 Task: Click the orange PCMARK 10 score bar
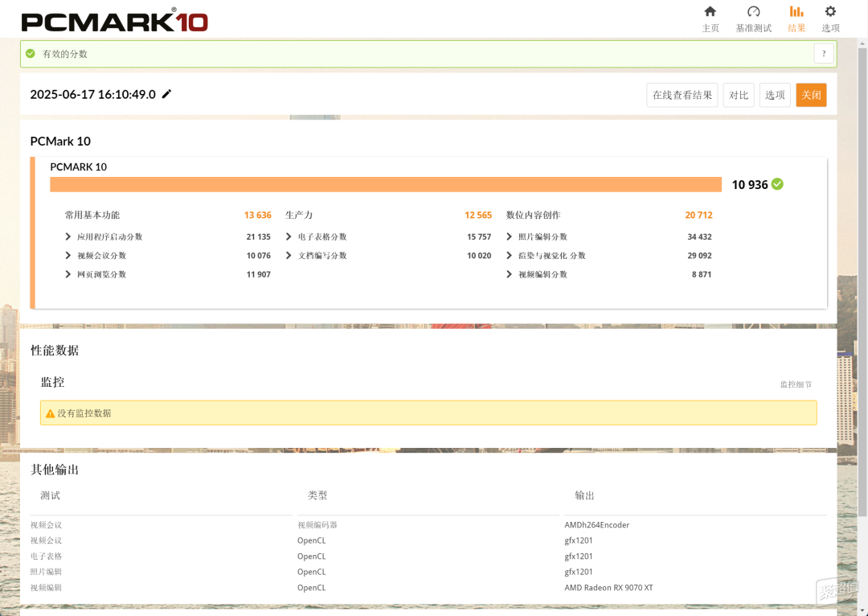[385, 184]
